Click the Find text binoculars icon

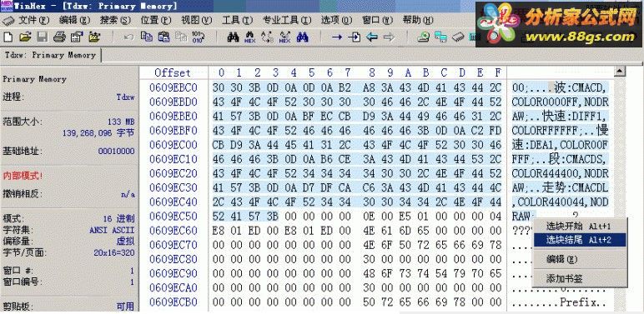click(x=233, y=37)
